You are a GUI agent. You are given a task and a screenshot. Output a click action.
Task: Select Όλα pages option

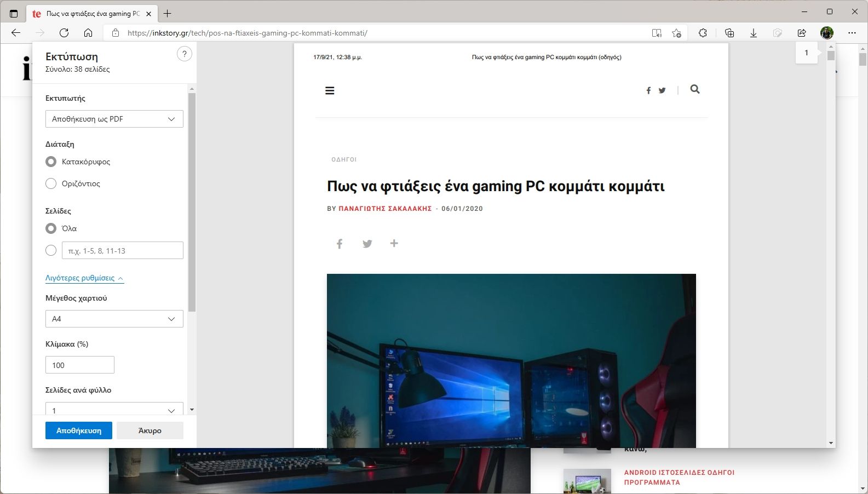tap(51, 228)
